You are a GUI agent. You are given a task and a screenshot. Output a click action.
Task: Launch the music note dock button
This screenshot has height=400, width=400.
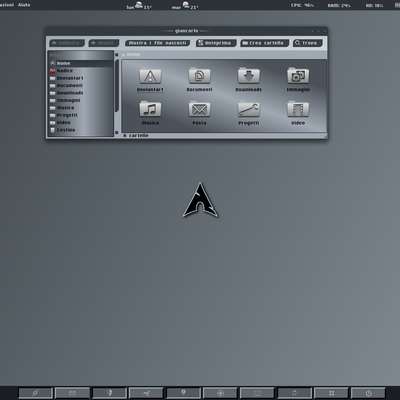294,393
